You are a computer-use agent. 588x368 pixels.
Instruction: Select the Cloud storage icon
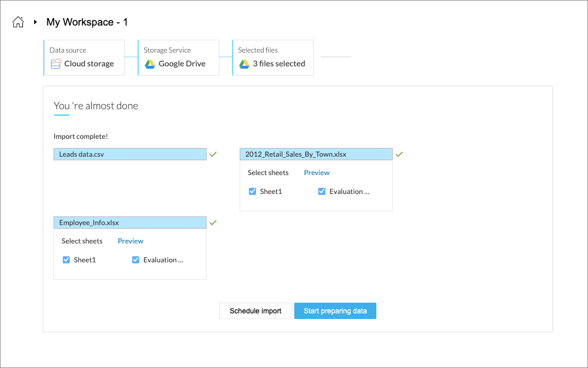[x=56, y=63]
